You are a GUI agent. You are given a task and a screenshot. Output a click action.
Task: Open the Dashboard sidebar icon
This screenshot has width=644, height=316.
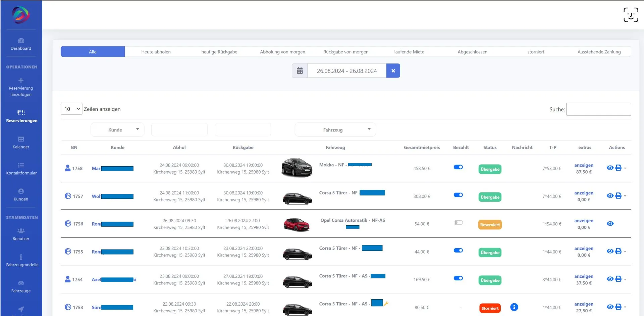point(21,41)
